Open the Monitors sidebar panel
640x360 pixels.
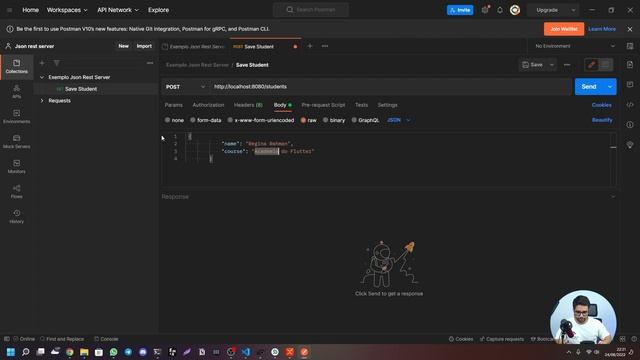coord(16,167)
